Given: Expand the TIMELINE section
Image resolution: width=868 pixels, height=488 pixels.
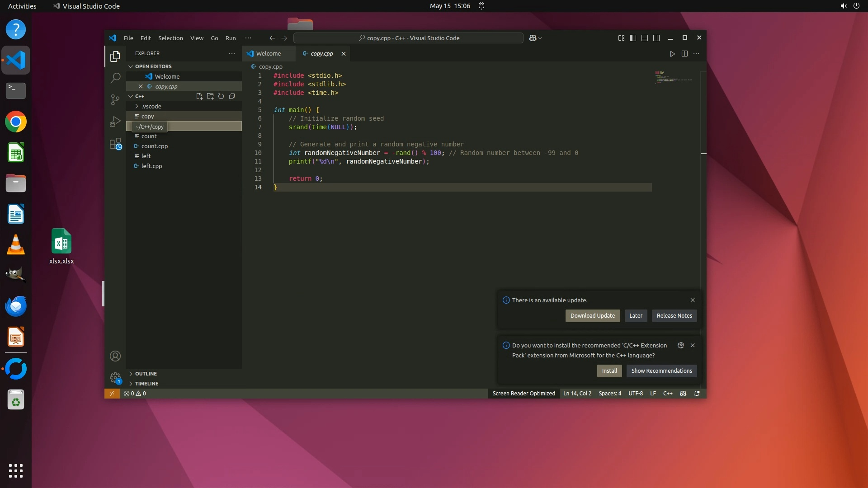Looking at the screenshot, I should coord(146,384).
